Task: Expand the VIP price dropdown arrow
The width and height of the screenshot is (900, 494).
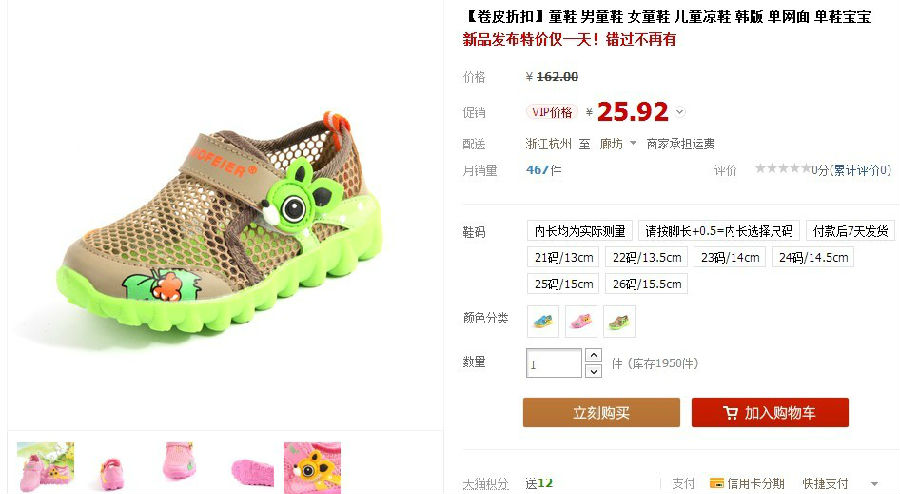Action: 680,112
